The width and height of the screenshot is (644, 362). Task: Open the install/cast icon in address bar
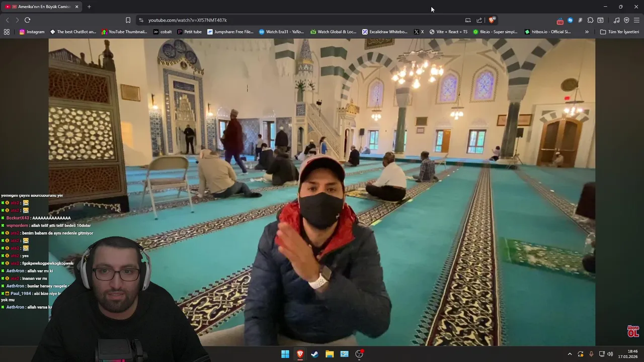(x=468, y=20)
